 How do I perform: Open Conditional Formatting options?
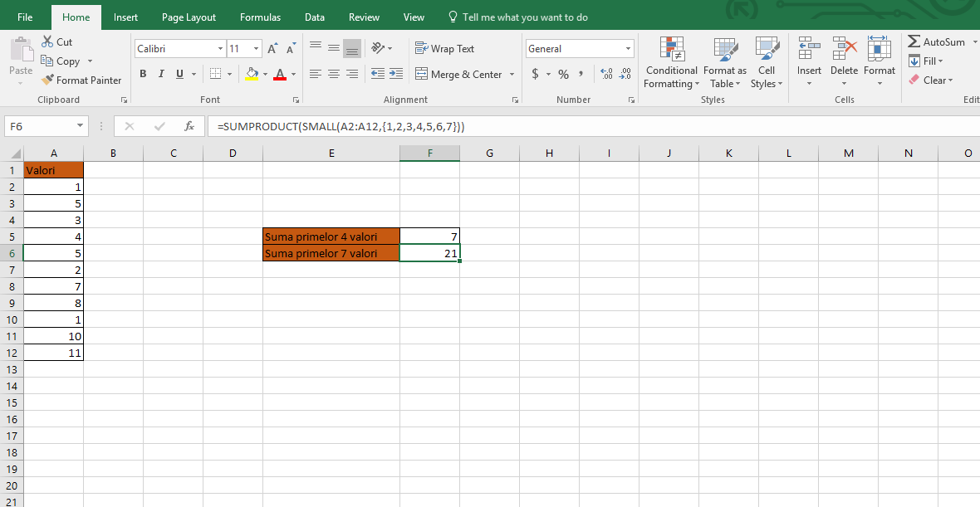[671, 62]
